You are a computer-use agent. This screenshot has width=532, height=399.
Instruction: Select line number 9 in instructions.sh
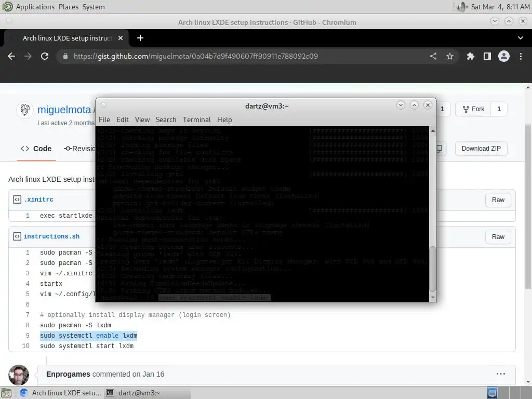[28, 336]
